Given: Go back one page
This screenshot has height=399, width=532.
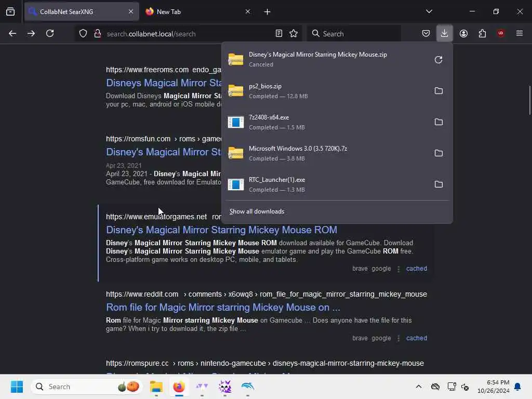Looking at the screenshot, I should coord(12,33).
